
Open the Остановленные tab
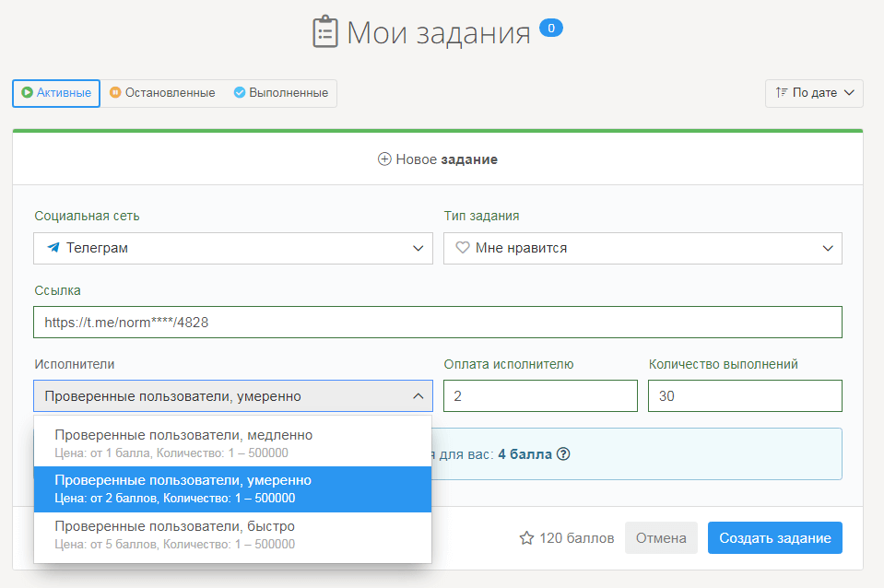(162, 93)
